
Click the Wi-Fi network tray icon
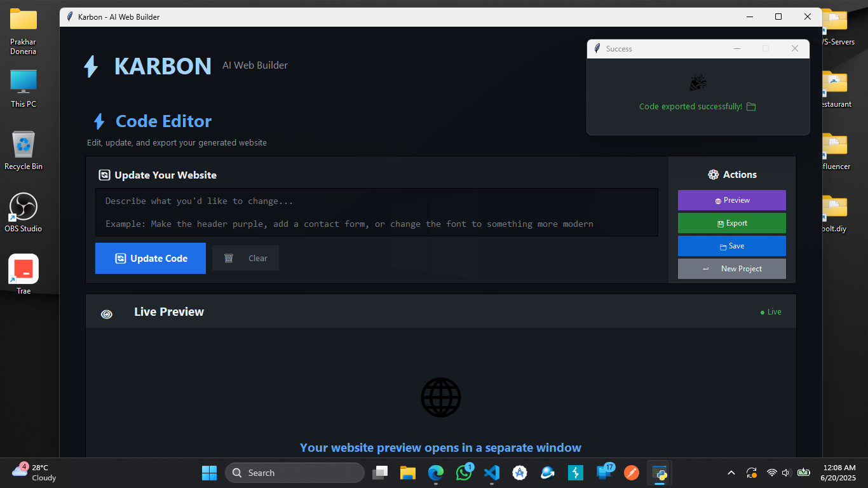click(772, 473)
